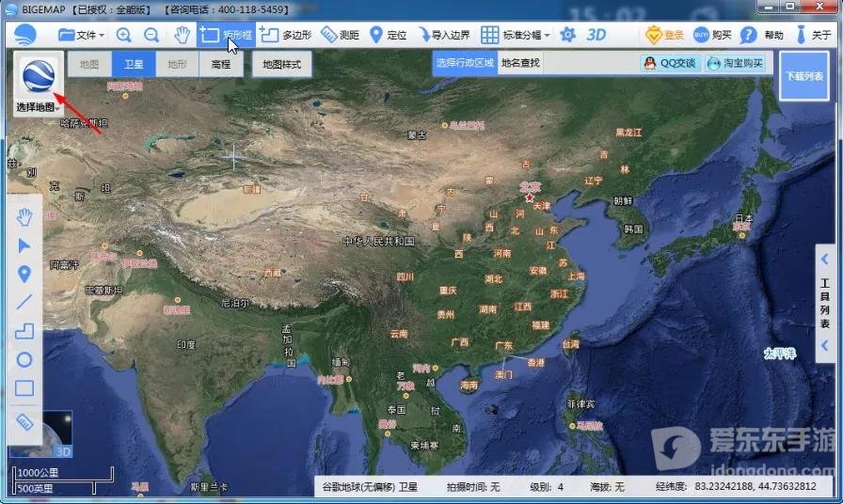Click the zoom out magnifier icon
The height and width of the screenshot is (504, 843).
[151, 35]
